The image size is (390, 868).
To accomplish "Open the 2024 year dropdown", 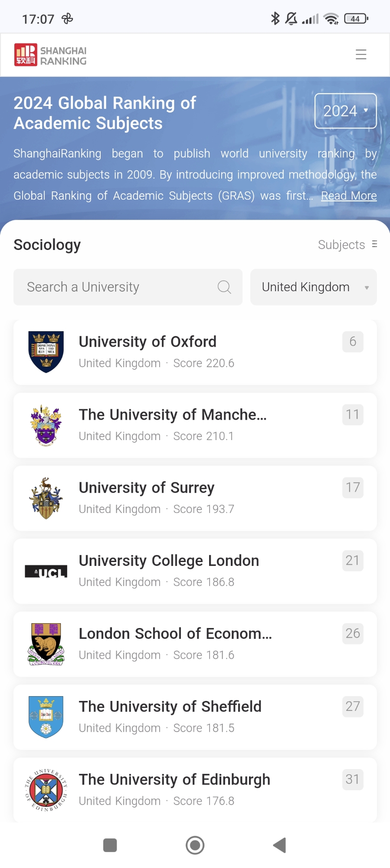I will click(345, 111).
